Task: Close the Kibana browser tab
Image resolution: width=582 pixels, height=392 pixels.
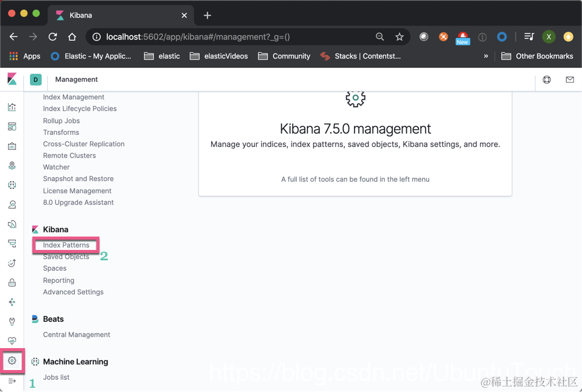Action: (184, 15)
